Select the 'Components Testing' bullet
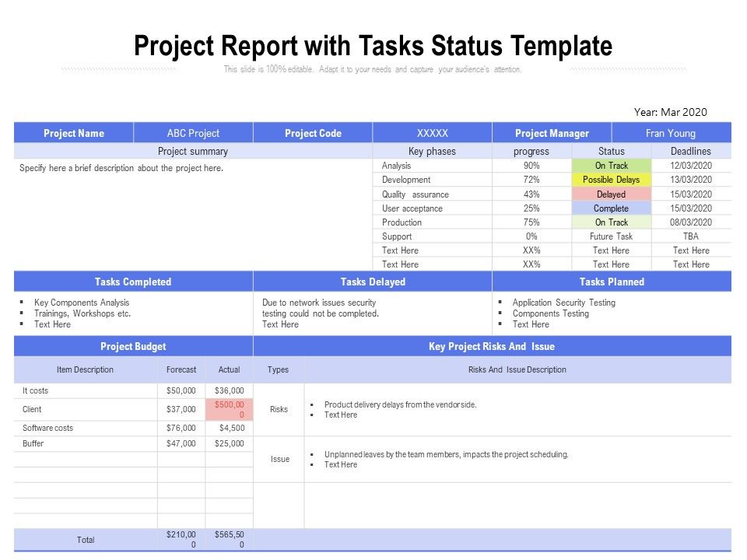This screenshot has width=747, height=560. click(551, 313)
